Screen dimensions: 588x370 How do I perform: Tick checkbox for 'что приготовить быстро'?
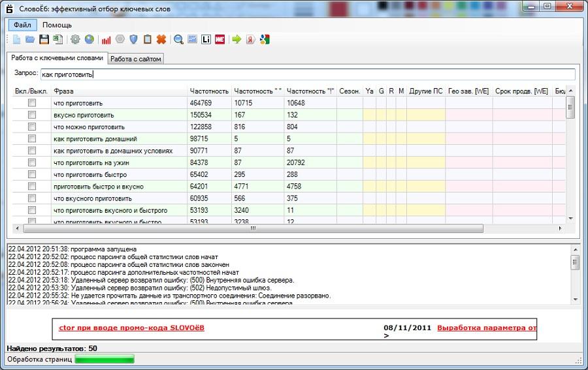[32, 174]
